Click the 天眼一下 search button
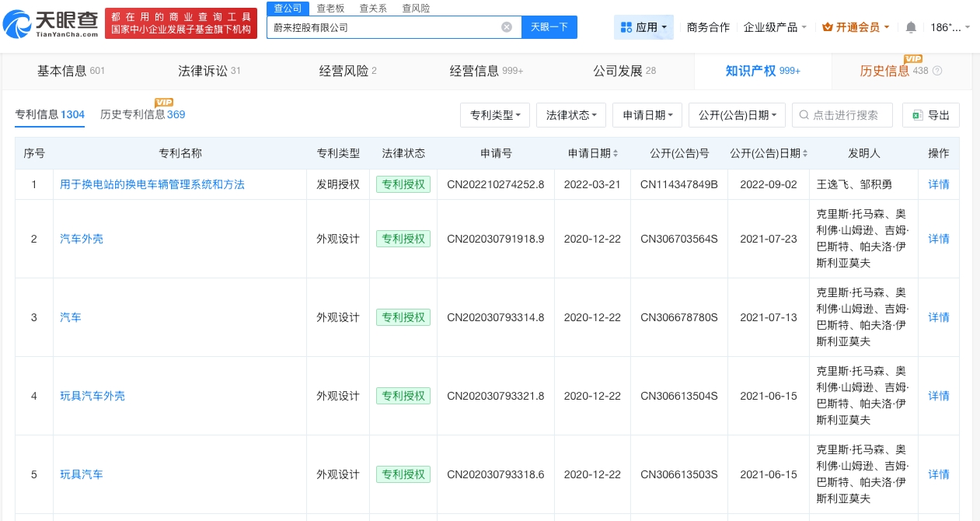980x521 pixels. [549, 27]
